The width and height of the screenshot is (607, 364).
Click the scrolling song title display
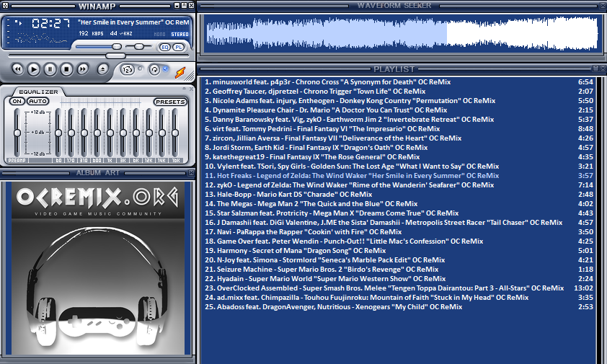tap(133, 22)
